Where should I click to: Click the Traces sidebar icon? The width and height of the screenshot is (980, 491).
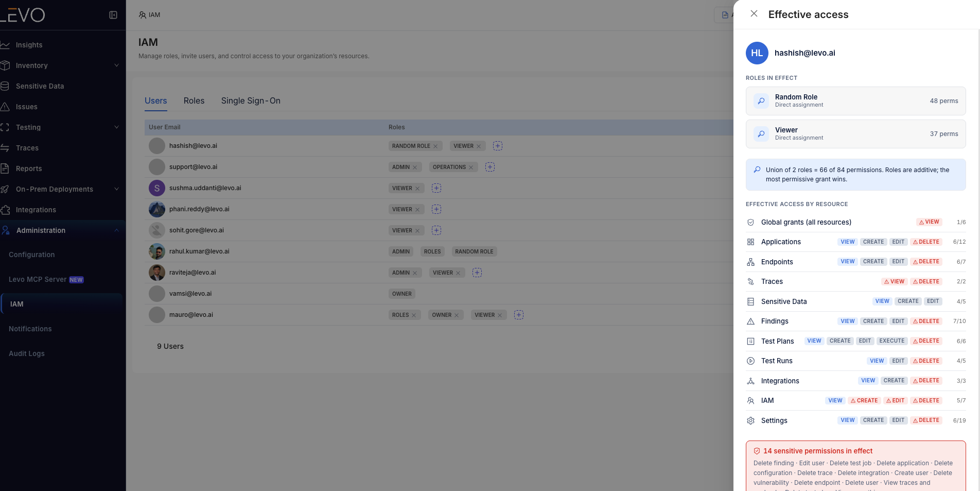5,148
